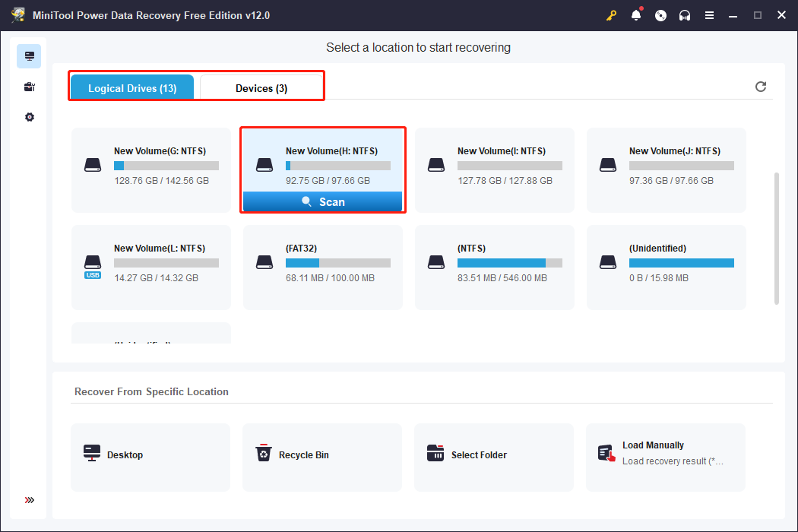Click the 83.51 MB / 546.00 MB size text
This screenshot has width=798, height=532.
502,278
